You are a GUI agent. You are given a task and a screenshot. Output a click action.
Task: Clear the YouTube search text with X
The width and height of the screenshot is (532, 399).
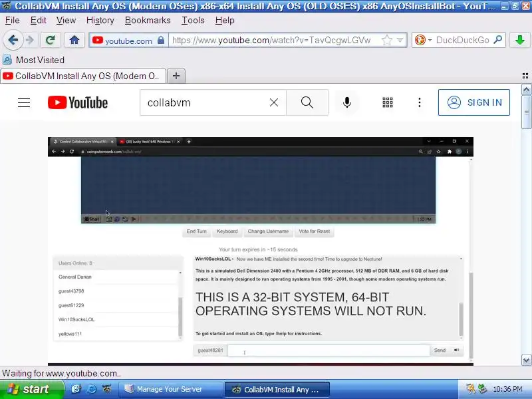click(274, 102)
